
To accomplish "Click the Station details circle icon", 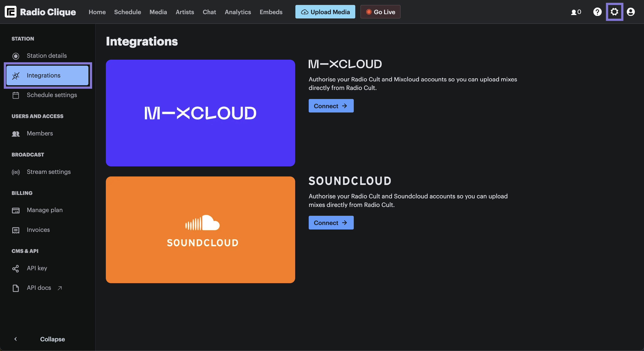I will coord(16,56).
